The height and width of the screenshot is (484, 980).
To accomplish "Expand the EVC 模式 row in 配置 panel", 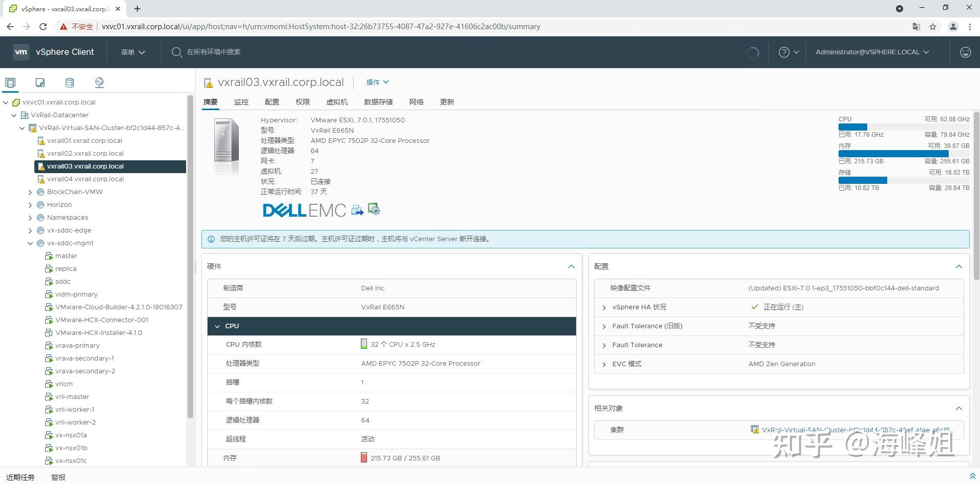I will coord(604,364).
